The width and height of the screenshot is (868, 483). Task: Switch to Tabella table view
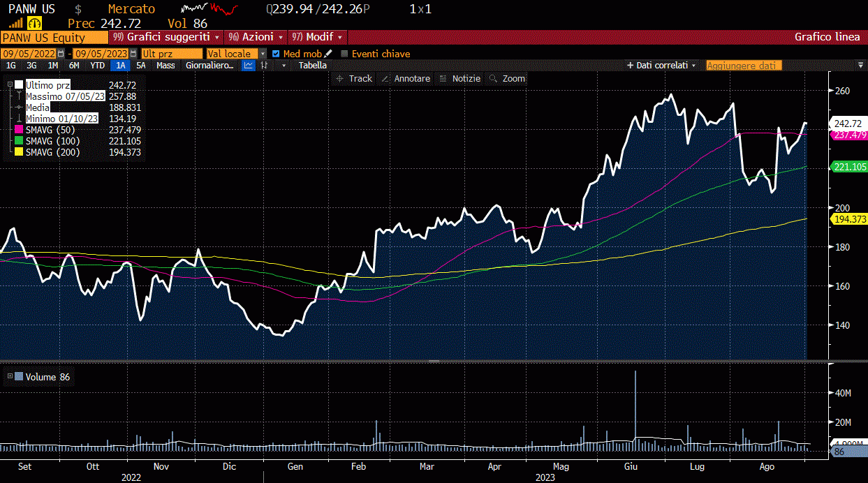pos(312,66)
